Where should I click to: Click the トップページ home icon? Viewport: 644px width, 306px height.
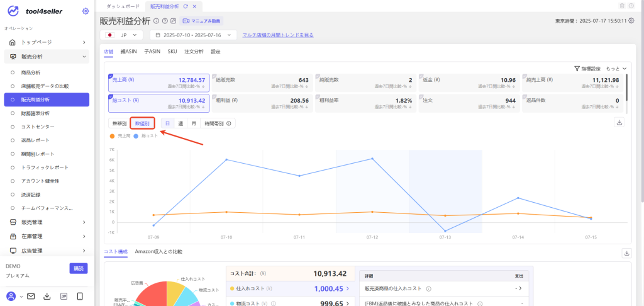point(13,42)
